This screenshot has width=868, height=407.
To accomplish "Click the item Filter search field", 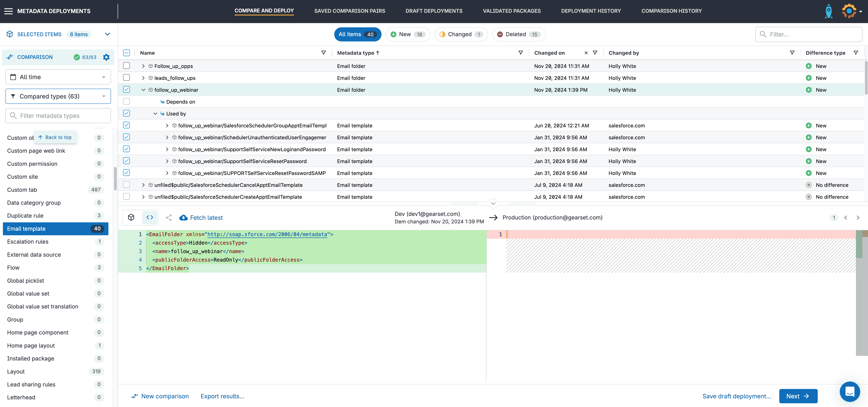I will (809, 34).
